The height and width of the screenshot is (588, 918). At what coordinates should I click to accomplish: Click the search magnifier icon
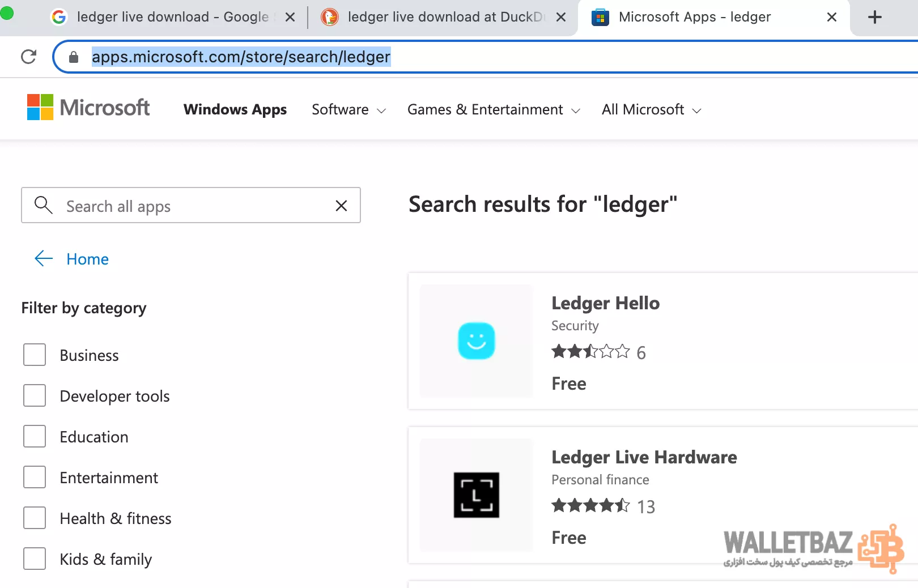pos(43,205)
